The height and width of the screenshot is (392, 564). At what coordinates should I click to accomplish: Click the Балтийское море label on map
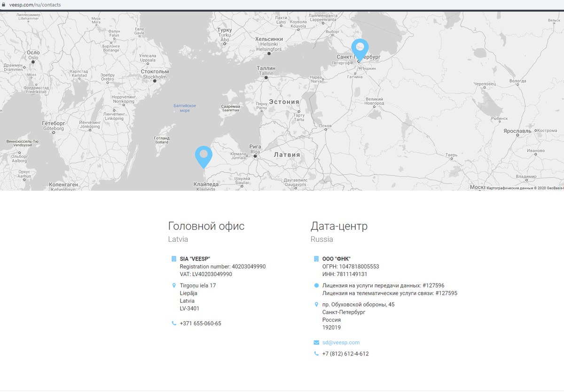point(185,108)
